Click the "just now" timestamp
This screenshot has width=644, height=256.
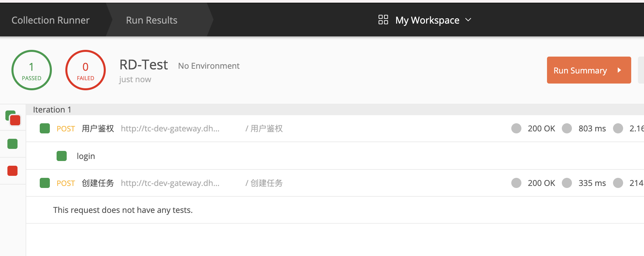tap(135, 79)
